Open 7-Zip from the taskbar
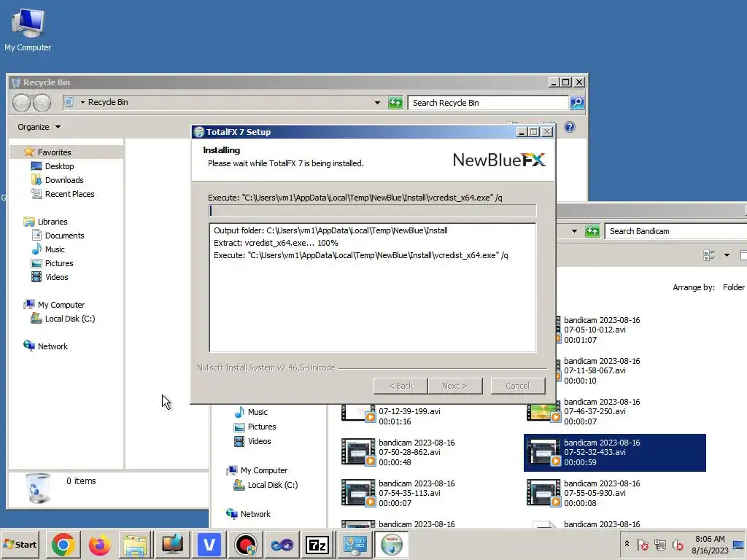Screen dimensions: 747x560 point(318,545)
